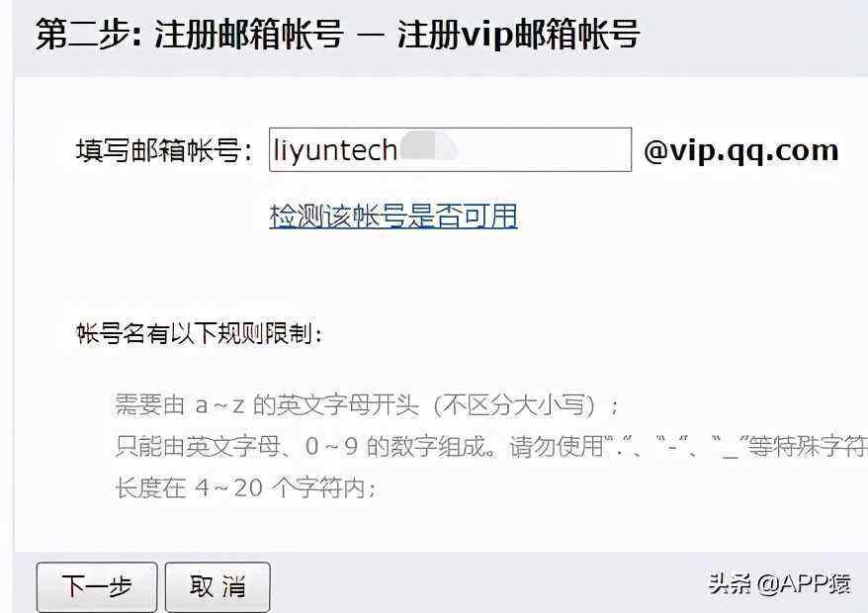Click the 填写邮箱帐号 label

click(164, 150)
